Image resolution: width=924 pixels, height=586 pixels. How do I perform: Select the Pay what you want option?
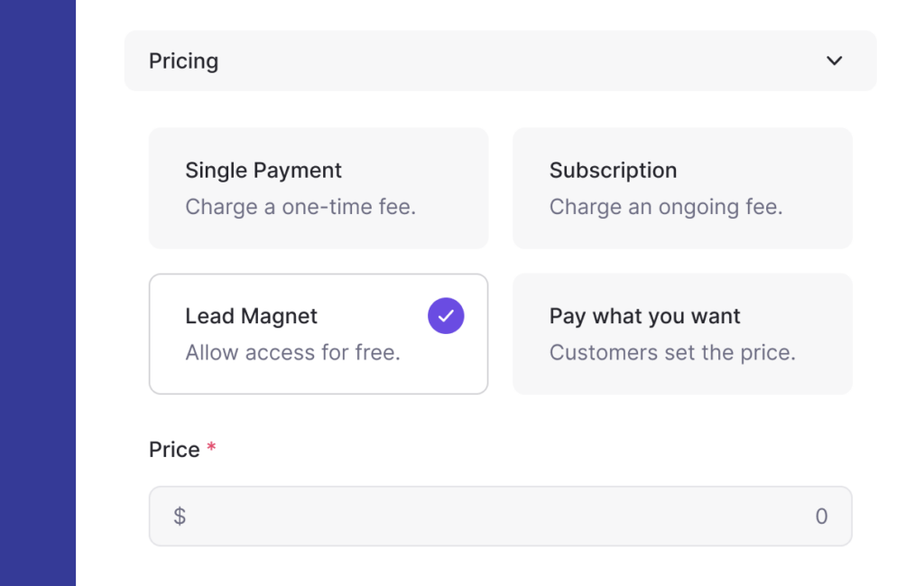(x=682, y=334)
